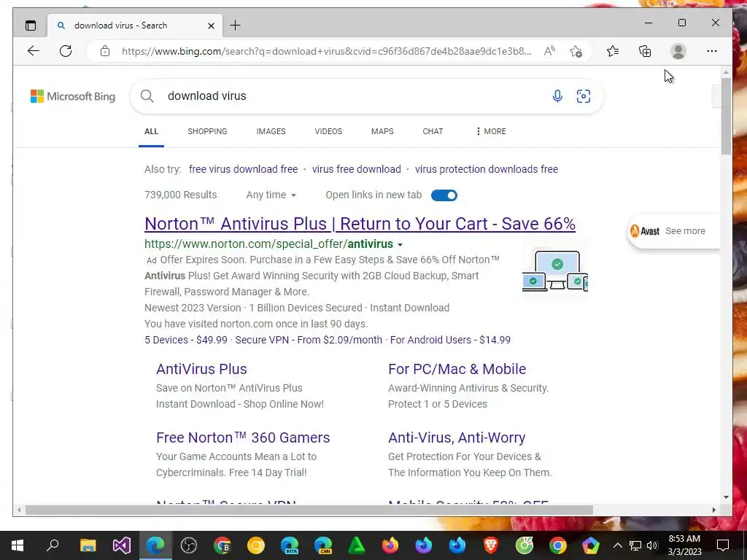
Task: Switch to the SHOPPING tab
Action: pos(207,131)
